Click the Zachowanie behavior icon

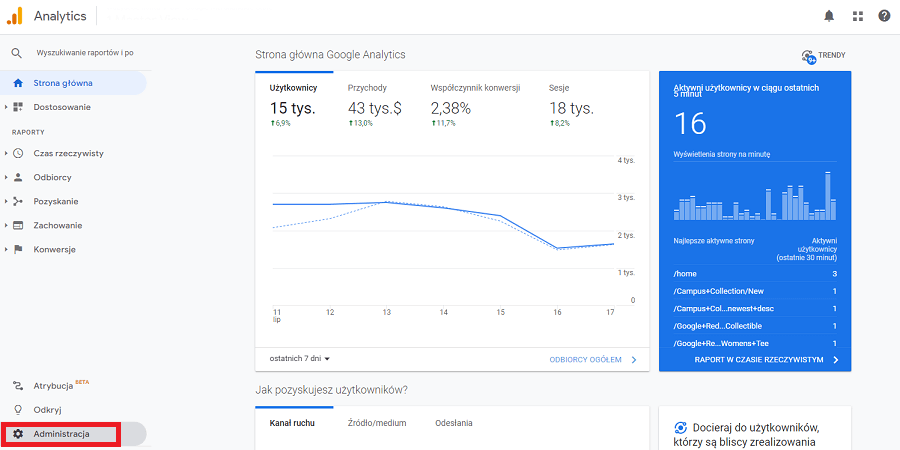point(18,226)
